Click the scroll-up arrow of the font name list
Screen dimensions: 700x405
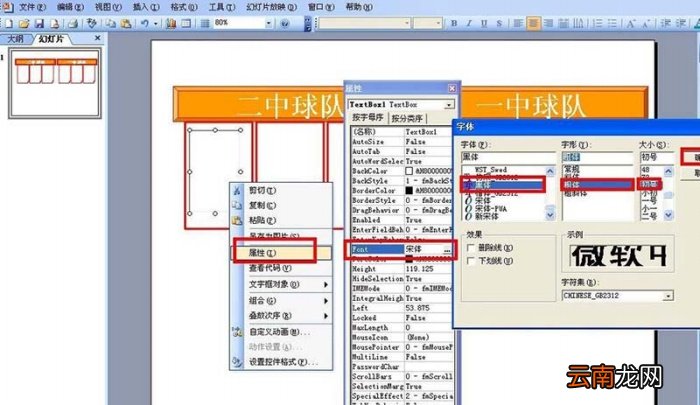point(550,171)
